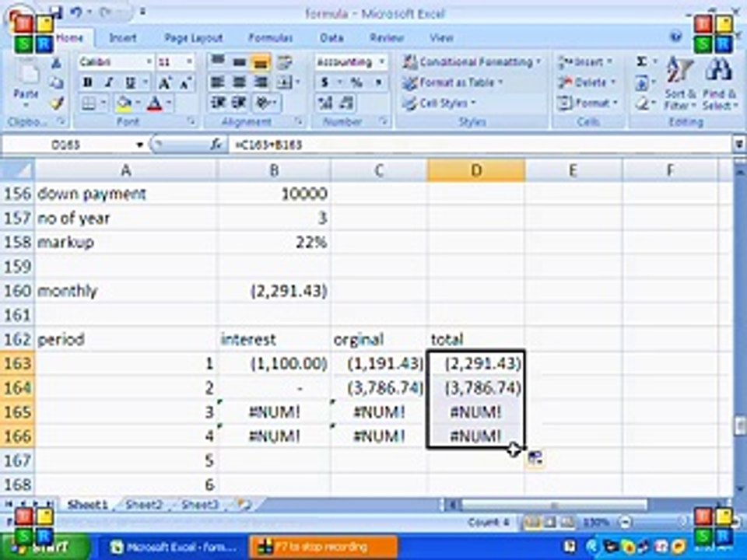
Task: Toggle Align Text Right button
Action: tap(261, 82)
